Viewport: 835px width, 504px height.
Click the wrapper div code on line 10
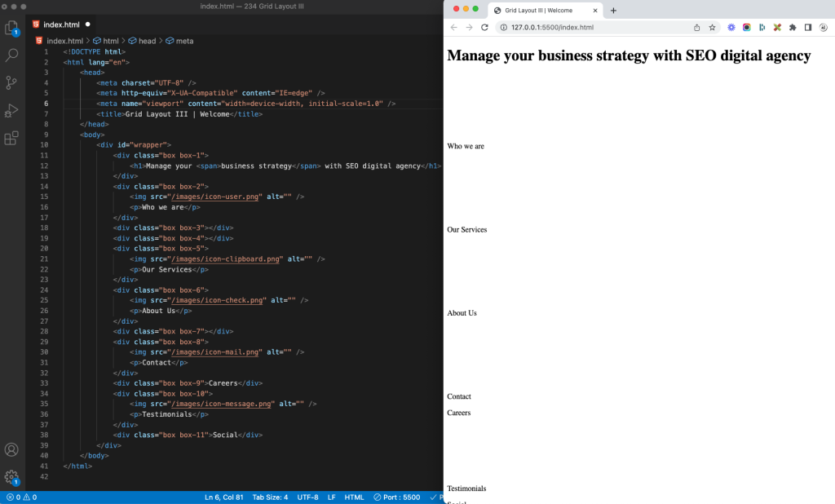134,145
